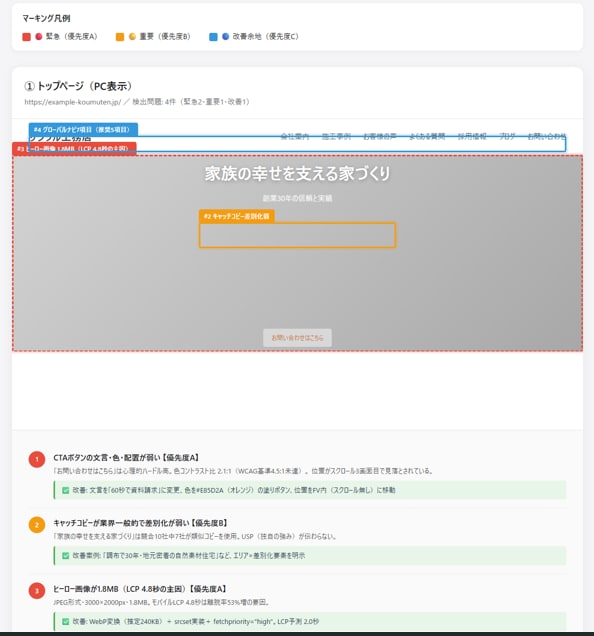Image resolution: width=594 pixels, height=636 pixels.
Task: Click the 創業30年の信頼と実績 hero subtitle
Action: click(x=297, y=198)
